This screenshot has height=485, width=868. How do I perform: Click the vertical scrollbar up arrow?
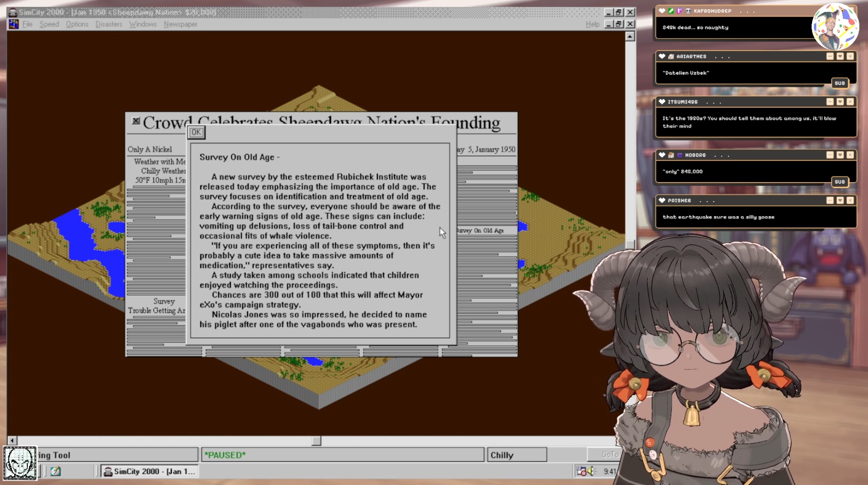click(x=630, y=37)
